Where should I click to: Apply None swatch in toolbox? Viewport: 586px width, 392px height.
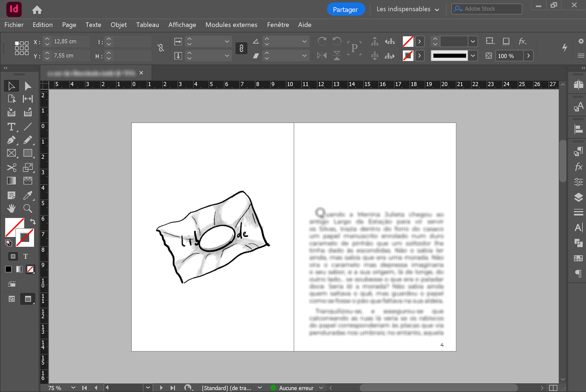pos(30,269)
